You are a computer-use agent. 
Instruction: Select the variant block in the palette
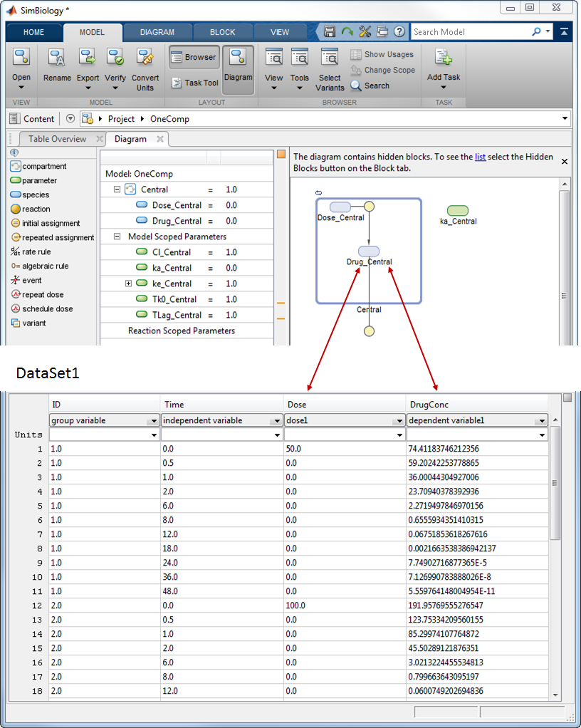(28, 323)
